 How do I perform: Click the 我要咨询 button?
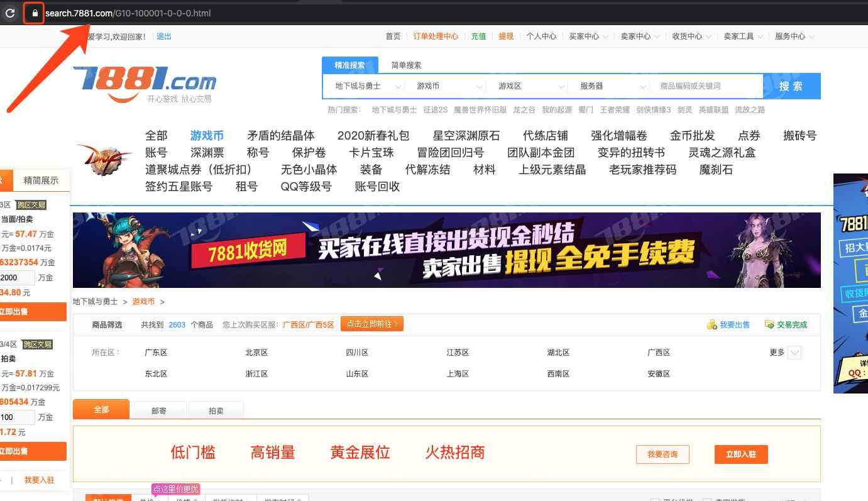pos(662,454)
